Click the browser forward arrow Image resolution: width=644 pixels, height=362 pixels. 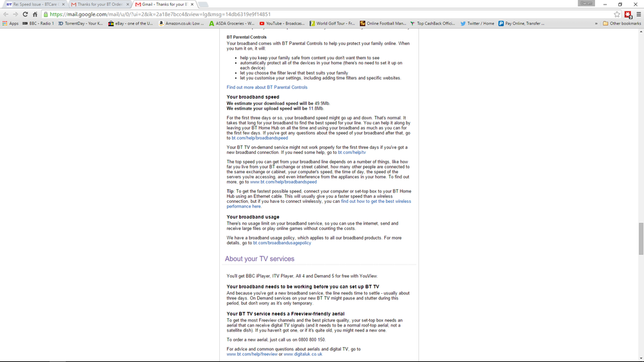[15, 14]
